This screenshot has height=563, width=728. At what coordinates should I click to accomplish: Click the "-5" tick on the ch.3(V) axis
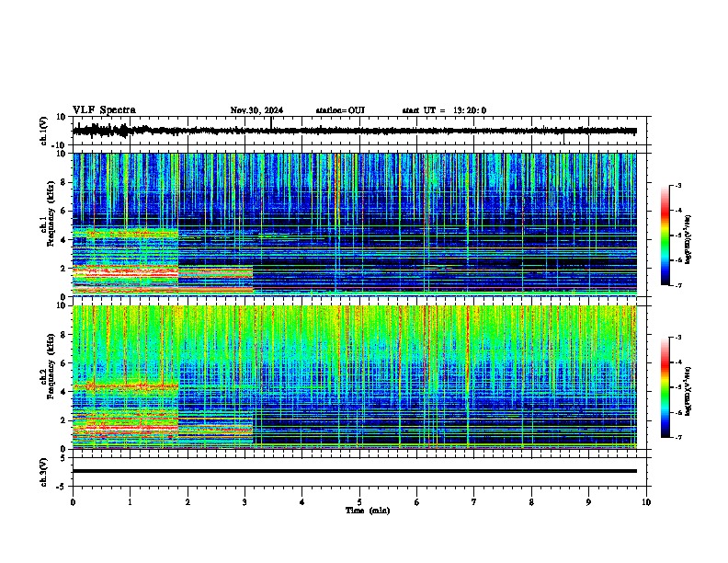62,487
